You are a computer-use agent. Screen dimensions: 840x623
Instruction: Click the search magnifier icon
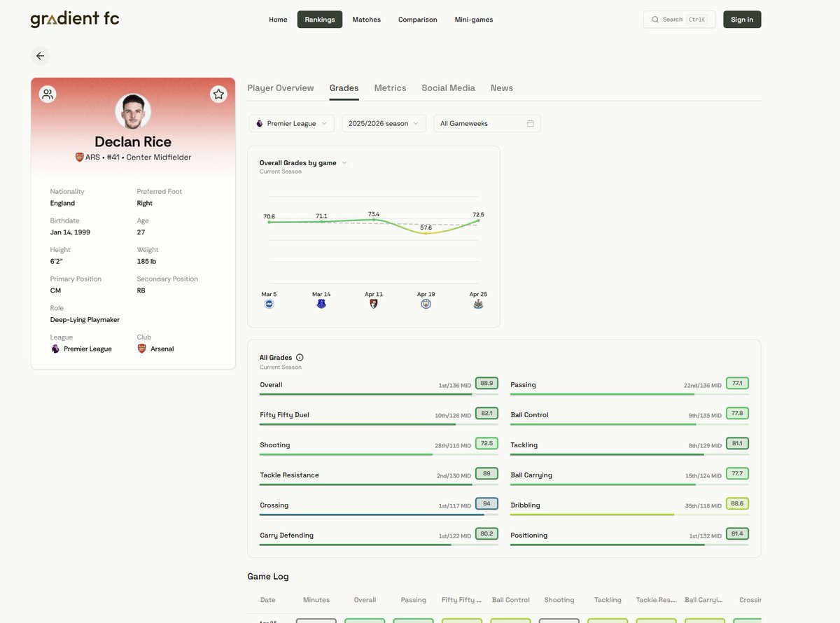click(655, 20)
